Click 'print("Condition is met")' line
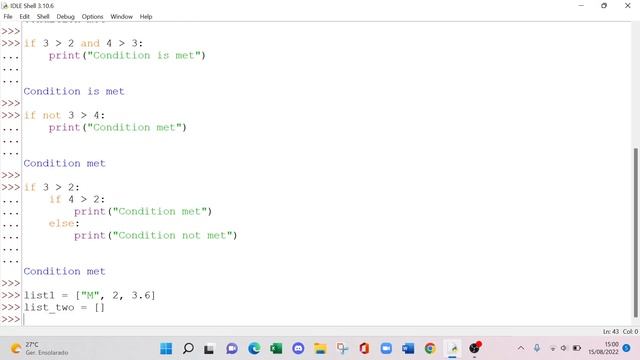This screenshot has height=360, width=640. (127, 56)
